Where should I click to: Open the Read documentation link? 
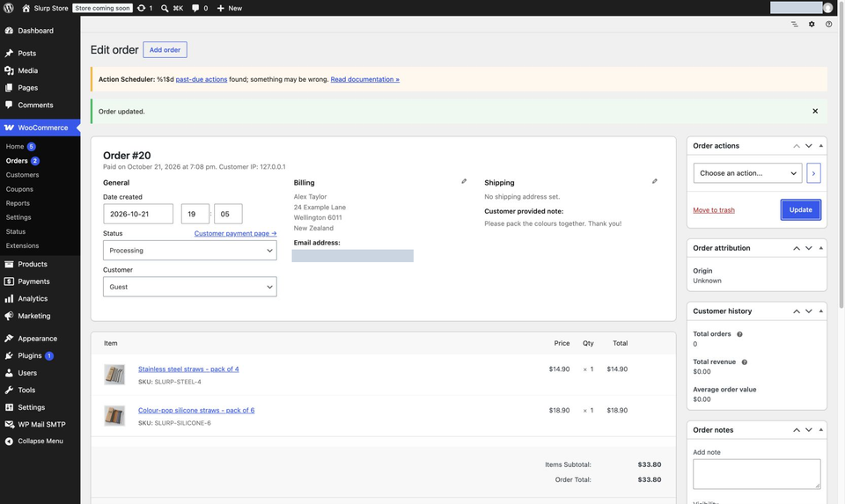click(x=364, y=79)
